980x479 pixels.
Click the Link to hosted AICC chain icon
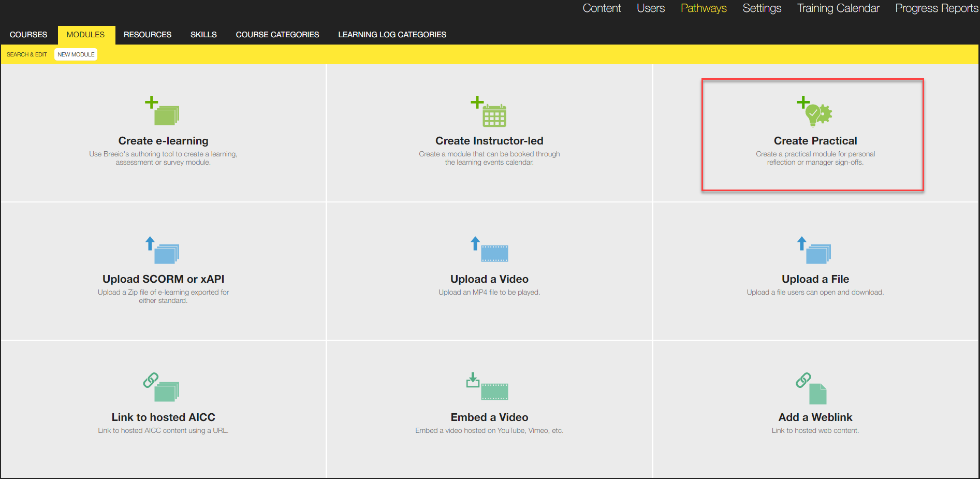[151, 380]
